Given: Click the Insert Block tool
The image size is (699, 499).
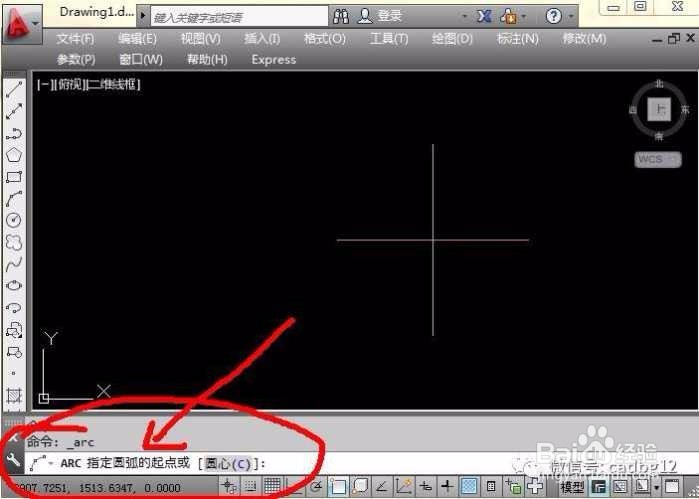Looking at the screenshot, I should coord(13,330).
